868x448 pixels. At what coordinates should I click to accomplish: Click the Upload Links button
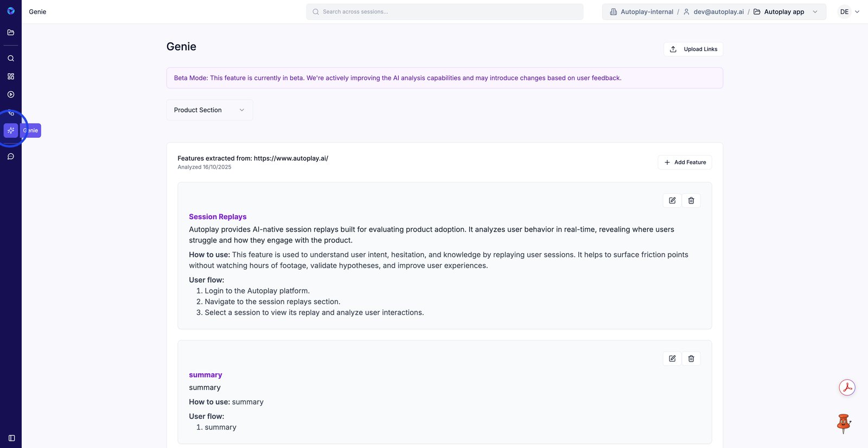point(693,49)
